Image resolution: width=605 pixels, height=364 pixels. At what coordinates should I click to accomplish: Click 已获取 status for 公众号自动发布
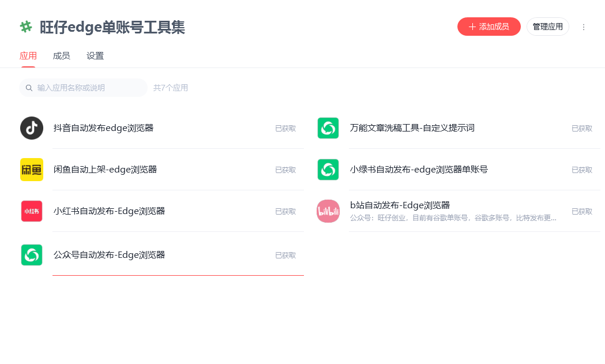point(285,256)
